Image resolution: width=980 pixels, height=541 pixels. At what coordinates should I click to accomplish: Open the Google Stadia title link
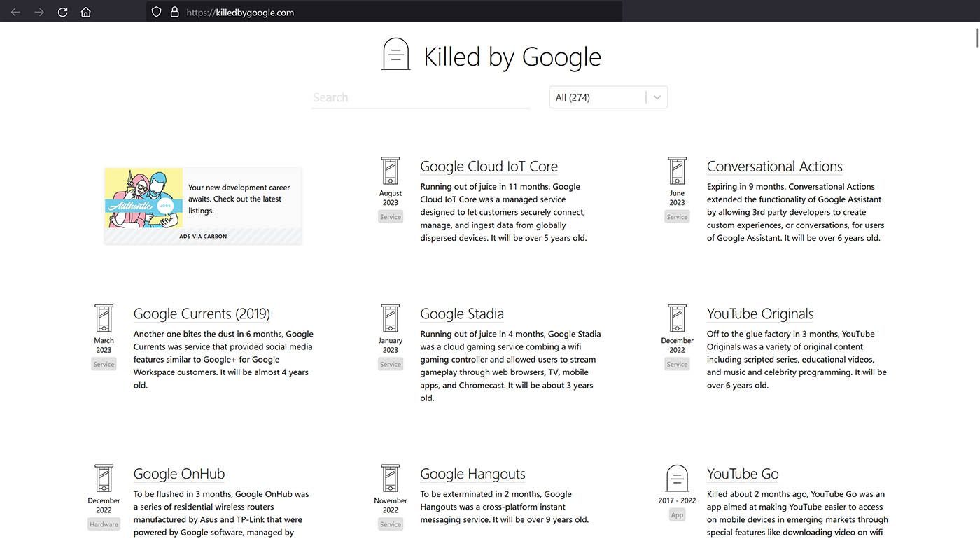click(x=462, y=314)
